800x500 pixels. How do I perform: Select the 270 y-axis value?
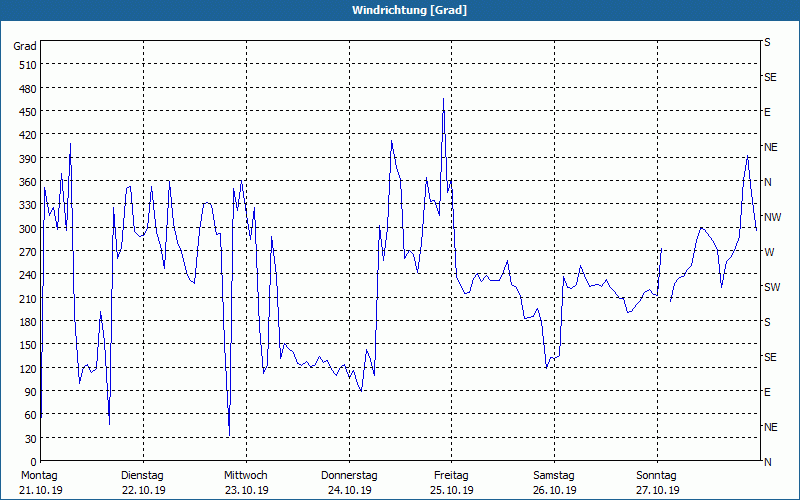tap(28, 253)
